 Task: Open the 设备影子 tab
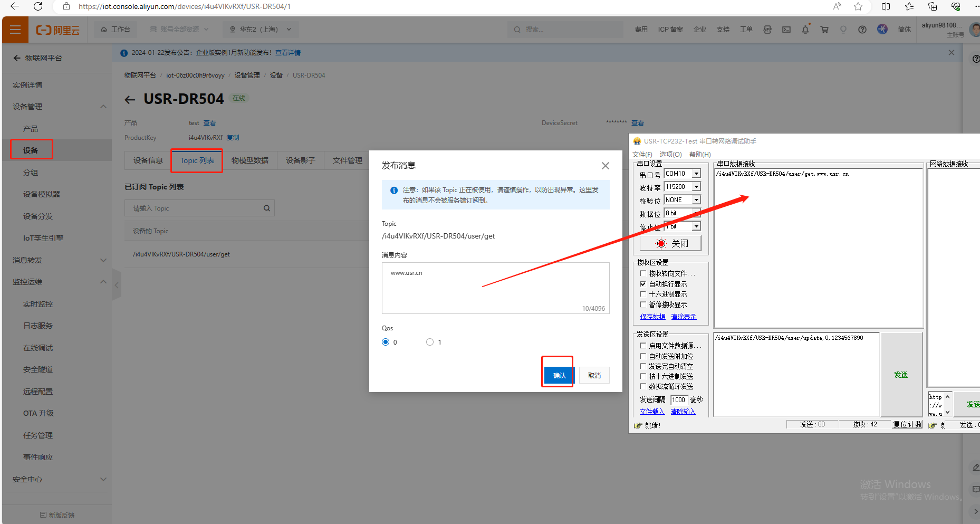coord(300,160)
